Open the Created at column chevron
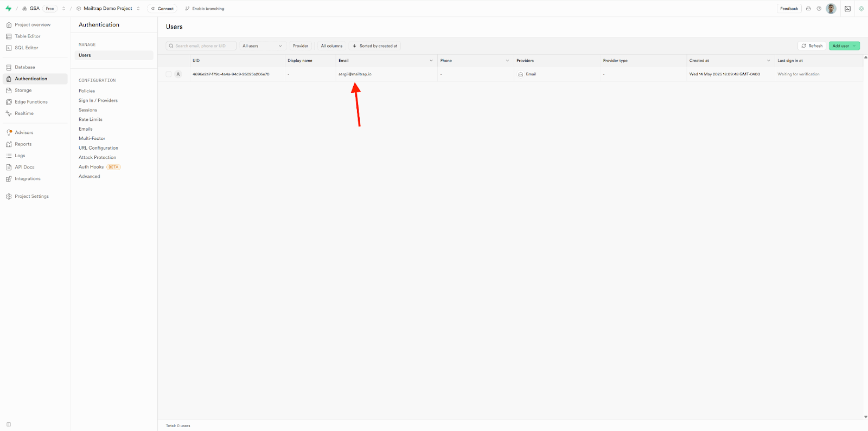 [x=768, y=61]
